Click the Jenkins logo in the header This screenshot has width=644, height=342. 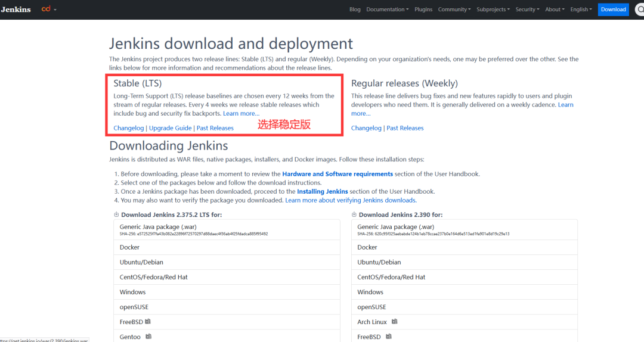[x=16, y=10]
